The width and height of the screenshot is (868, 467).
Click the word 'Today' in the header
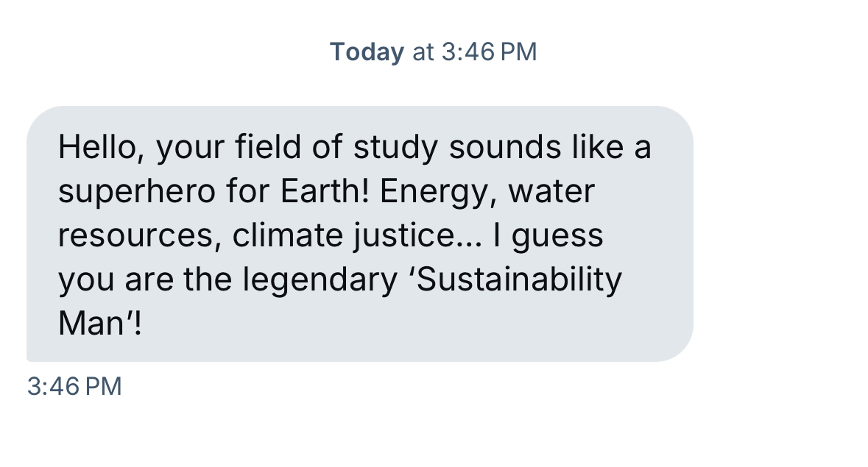(367, 52)
